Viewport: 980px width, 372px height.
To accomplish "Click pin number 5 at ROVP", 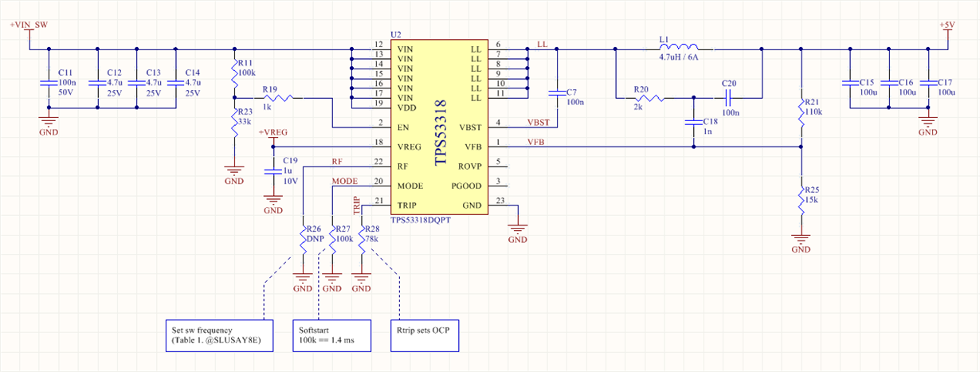I will tap(498, 161).
